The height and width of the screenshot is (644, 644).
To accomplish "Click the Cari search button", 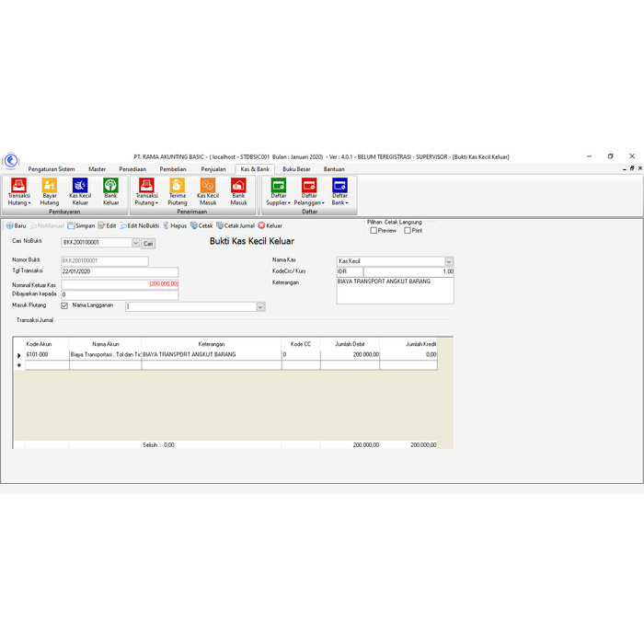I will click(x=148, y=244).
